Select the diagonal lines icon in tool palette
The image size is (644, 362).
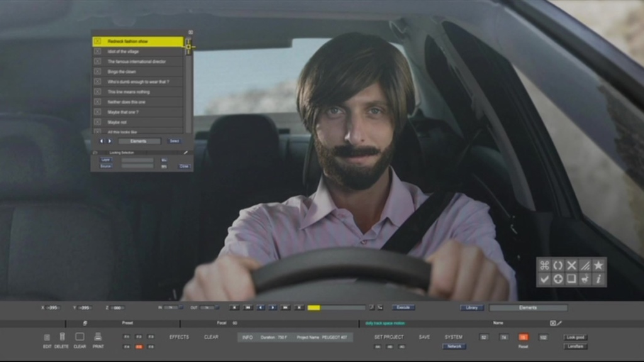[585, 265]
